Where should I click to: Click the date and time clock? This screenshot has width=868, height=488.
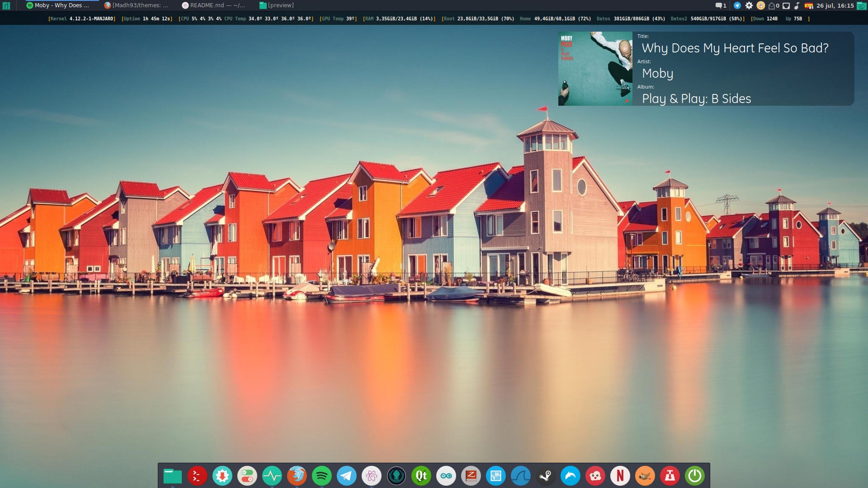tap(835, 6)
